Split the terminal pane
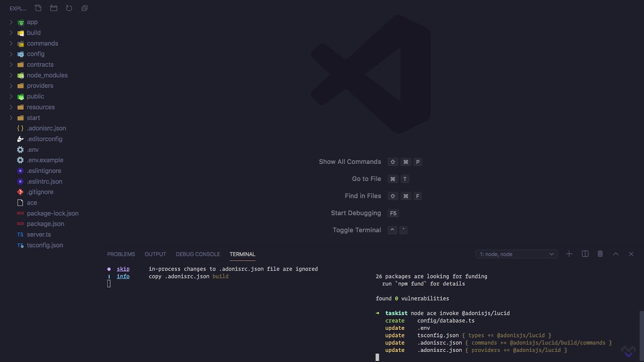 pyautogui.click(x=585, y=254)
